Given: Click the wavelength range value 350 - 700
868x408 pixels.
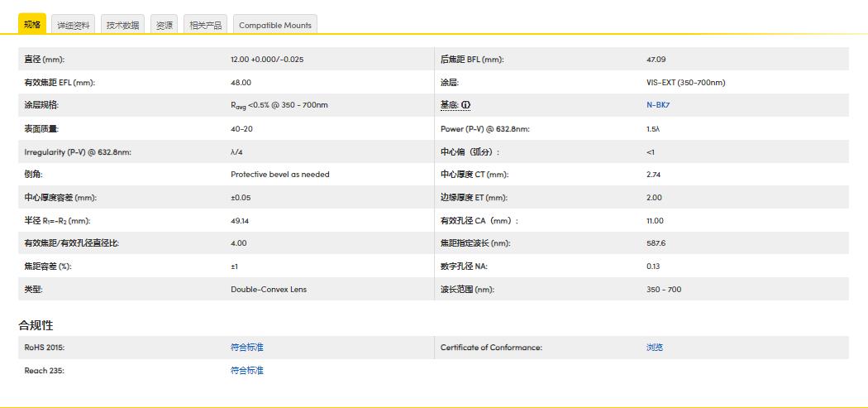Looking at the screenshot, I should click(x=664, y=290).
